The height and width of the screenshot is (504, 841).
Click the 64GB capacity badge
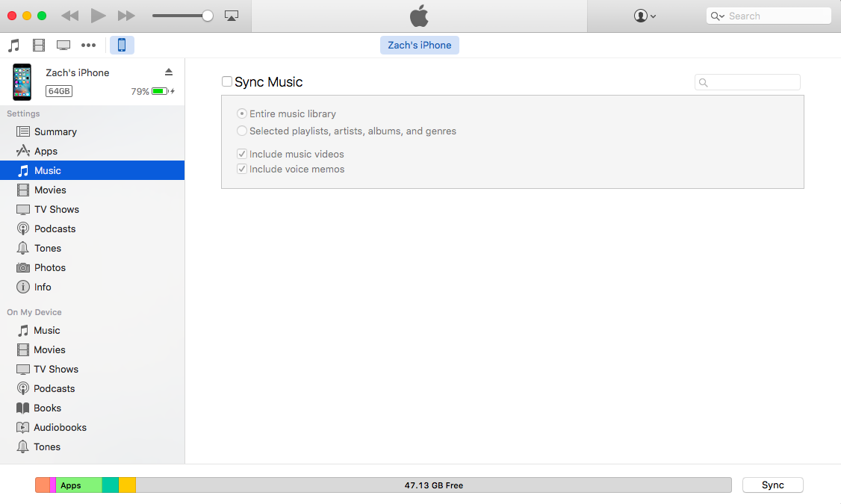pyautogui.click(x=59, y=91)
